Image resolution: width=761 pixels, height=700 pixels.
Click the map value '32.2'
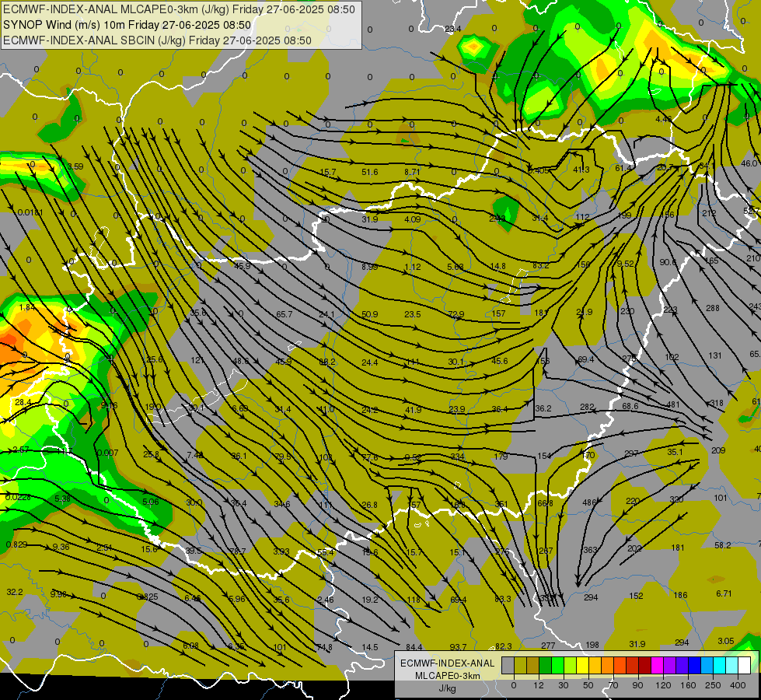coord(15,592)
